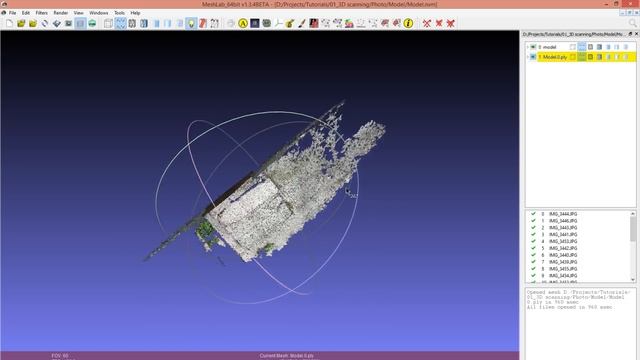Select Hidden Lines render mode
Screen dimensions: 640x360
144,24
